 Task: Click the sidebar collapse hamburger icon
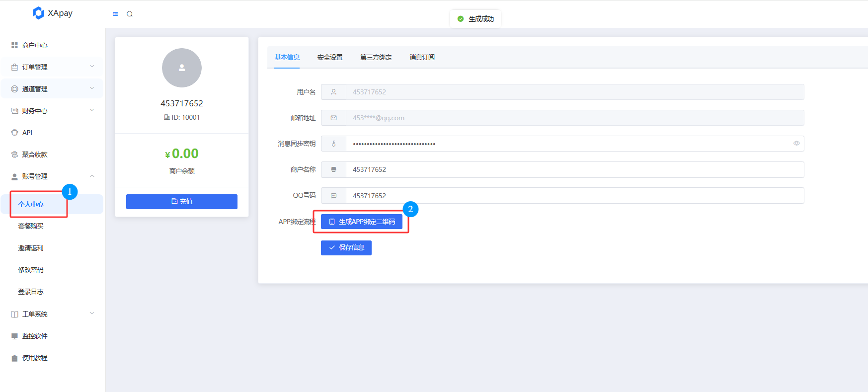pos(115,14)
